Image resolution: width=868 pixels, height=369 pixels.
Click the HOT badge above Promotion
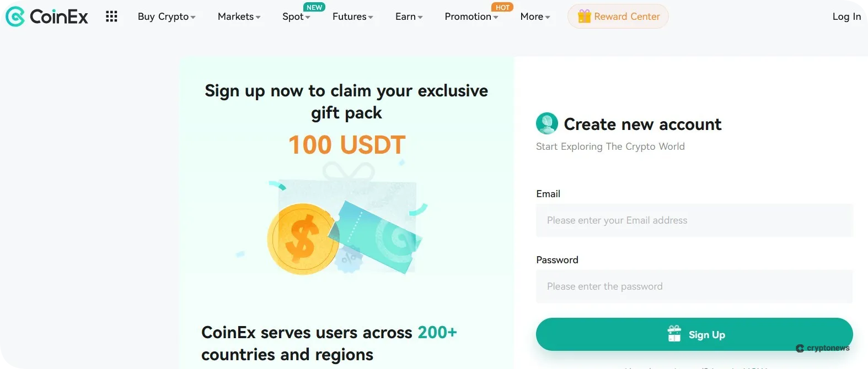click(502, 7)
